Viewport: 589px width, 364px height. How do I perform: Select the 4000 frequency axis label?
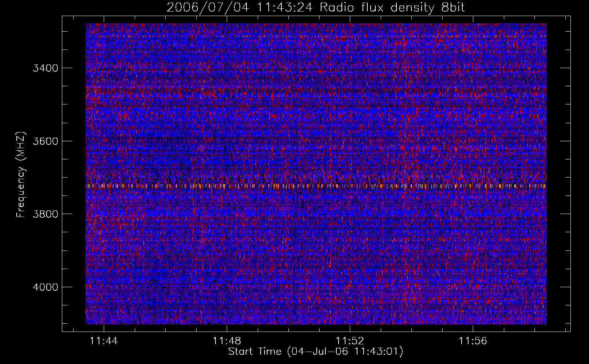coord(46,287)
